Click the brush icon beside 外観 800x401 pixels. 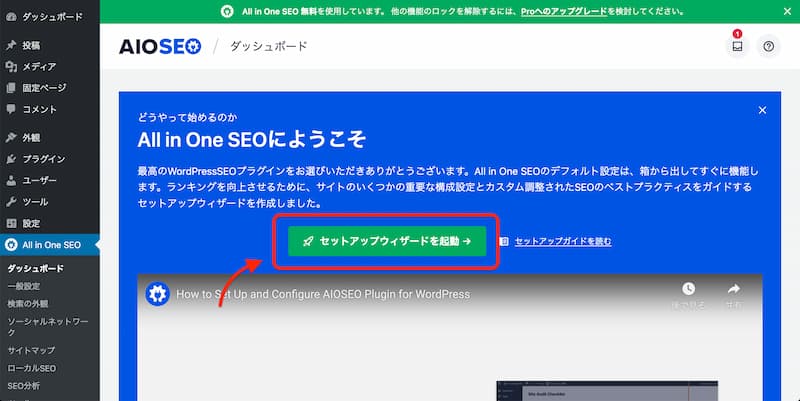coord(11,138)
